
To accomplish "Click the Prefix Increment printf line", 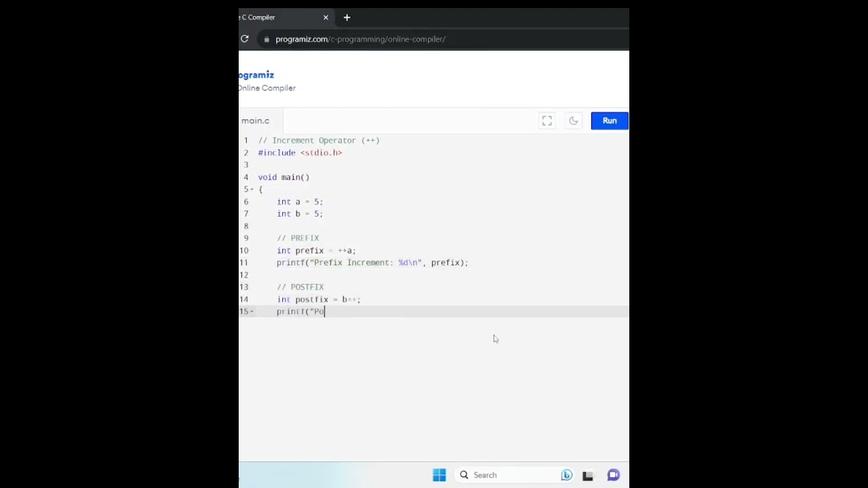I will (x=372, y=262).
